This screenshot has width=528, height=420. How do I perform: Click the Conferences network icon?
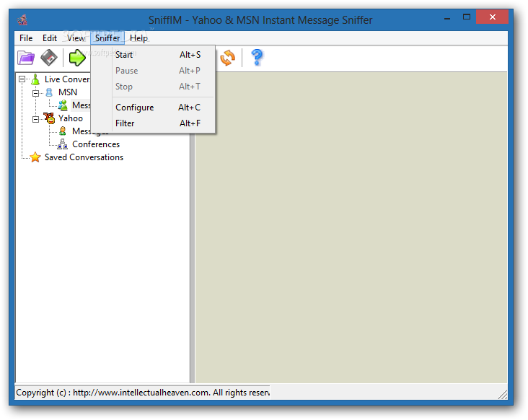[62, 144]
